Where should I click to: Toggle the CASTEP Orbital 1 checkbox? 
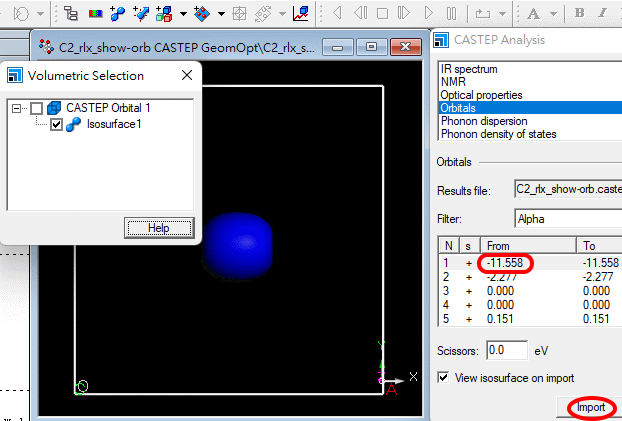37,108
